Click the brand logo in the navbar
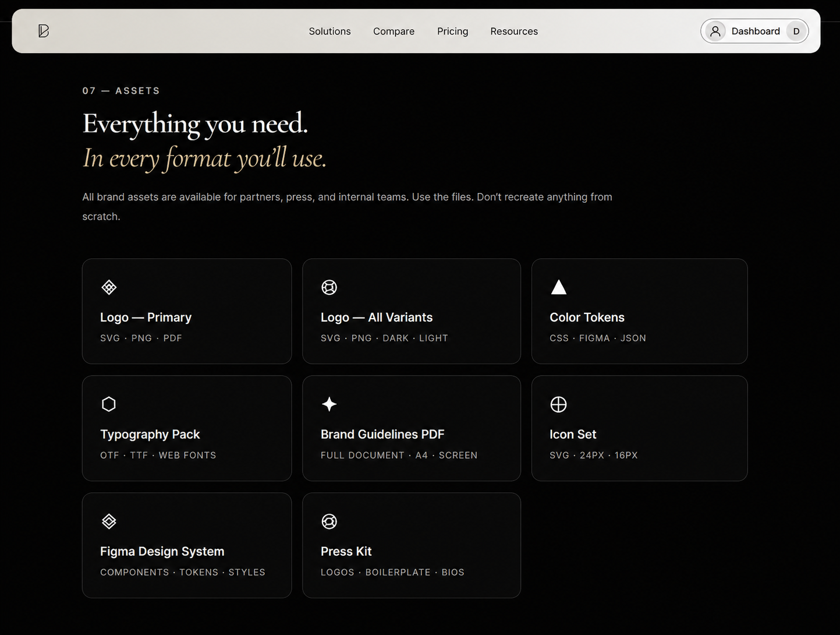The width and height of the screenshot is (840, 635). [44, 31]
